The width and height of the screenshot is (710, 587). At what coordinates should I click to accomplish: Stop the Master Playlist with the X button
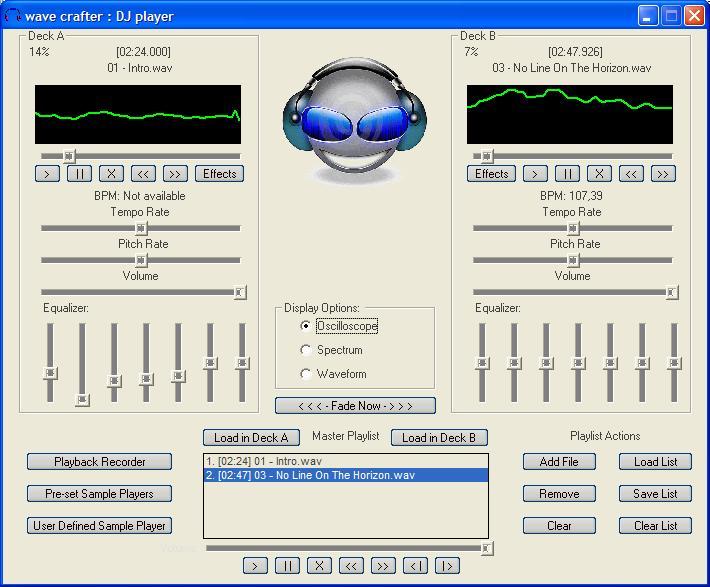(319, 566)
